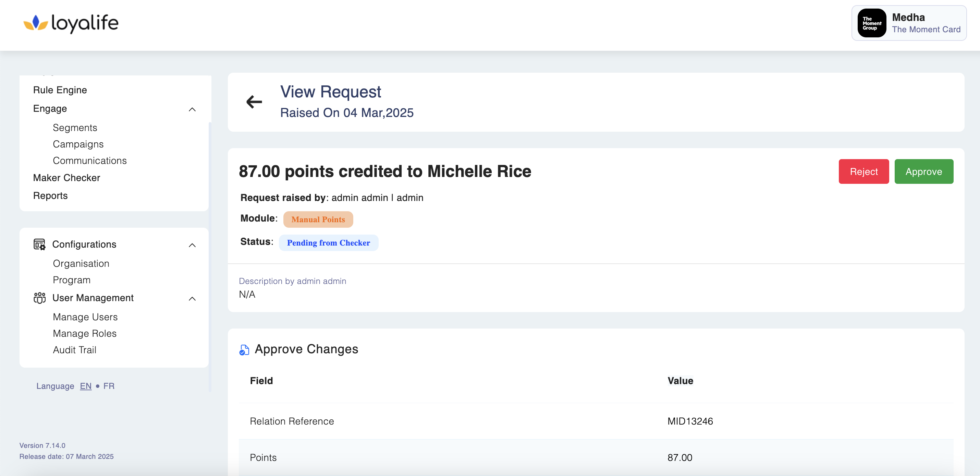Open Audit Trail page
This screenshot has height=476, width=980.
pos(75,349)
